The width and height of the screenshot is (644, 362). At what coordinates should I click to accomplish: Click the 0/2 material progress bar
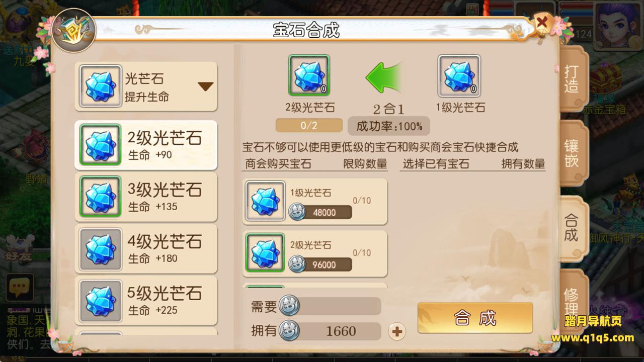(309, 126)
